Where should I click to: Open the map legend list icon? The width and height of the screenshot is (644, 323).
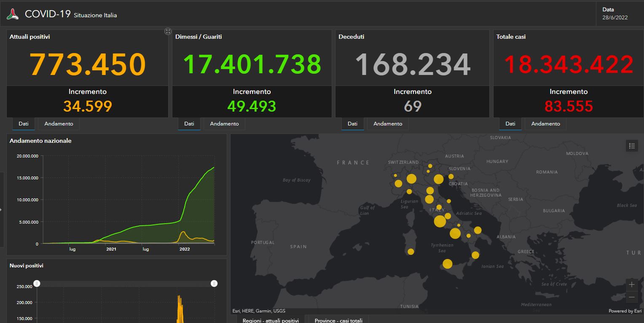pyautogui.click(x=632, y=146)
